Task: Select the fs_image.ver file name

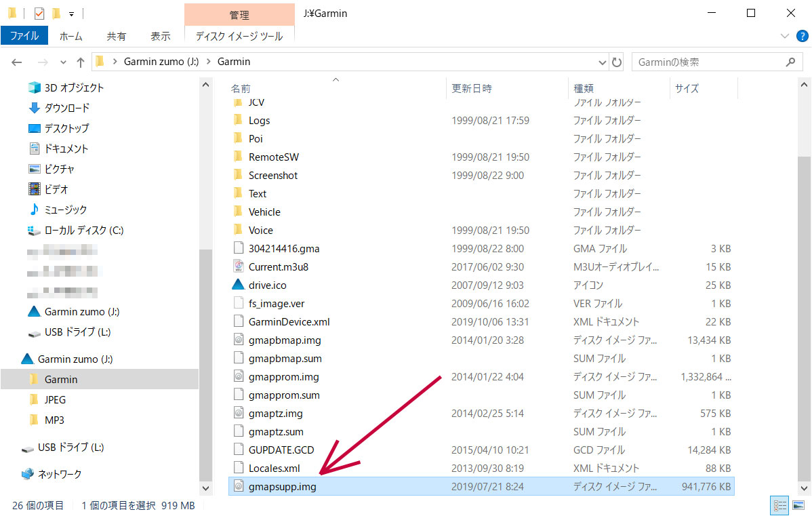Action: pyautogui.click(x=277, y=304)
